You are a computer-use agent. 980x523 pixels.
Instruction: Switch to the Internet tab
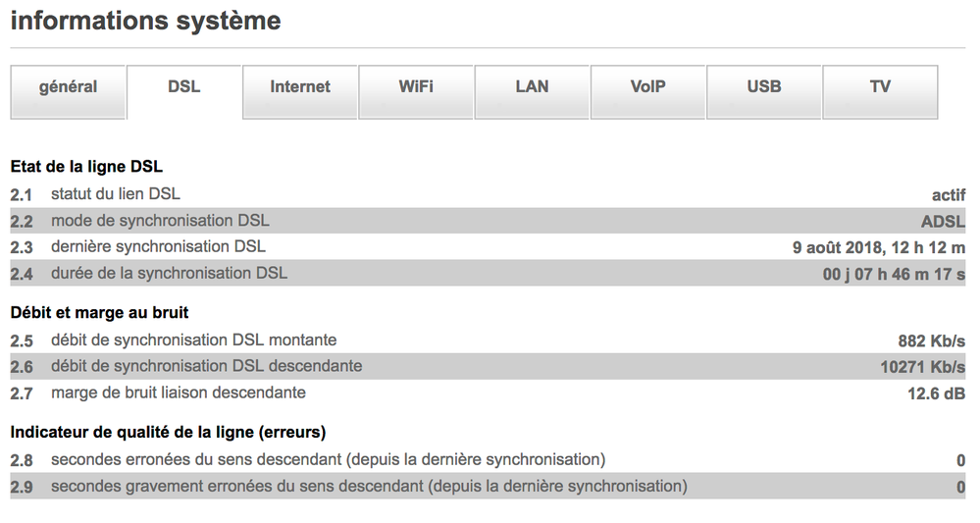tap(300, 87)
